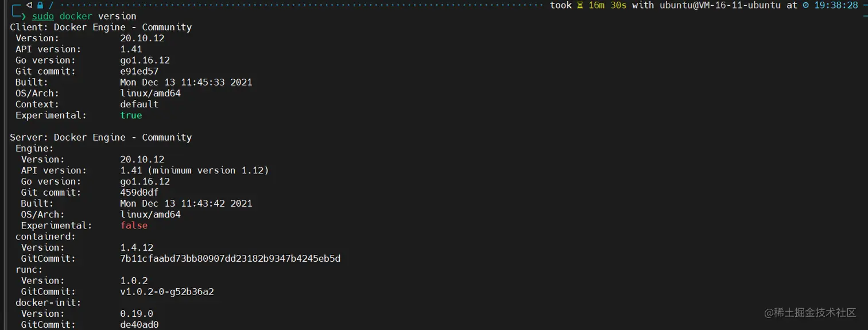Viewport: 868px width, 330px height.
Task: Click the green Experimental true value
Action: point(131,115)
